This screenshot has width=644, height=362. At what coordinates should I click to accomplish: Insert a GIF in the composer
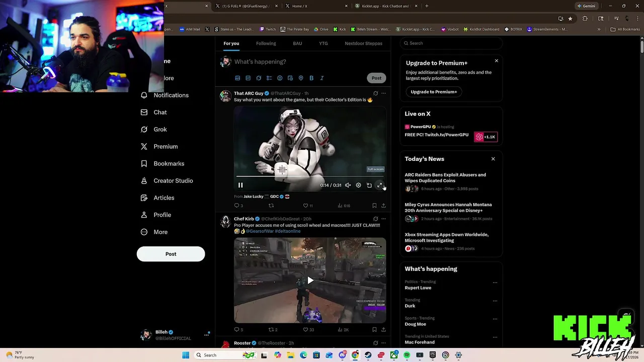point(248,78)
